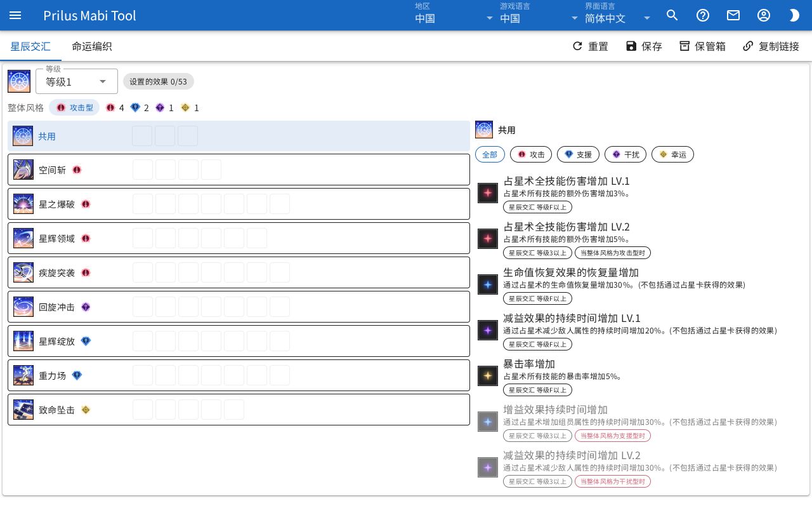Filter effects by 全部

[x=490, y=154]
